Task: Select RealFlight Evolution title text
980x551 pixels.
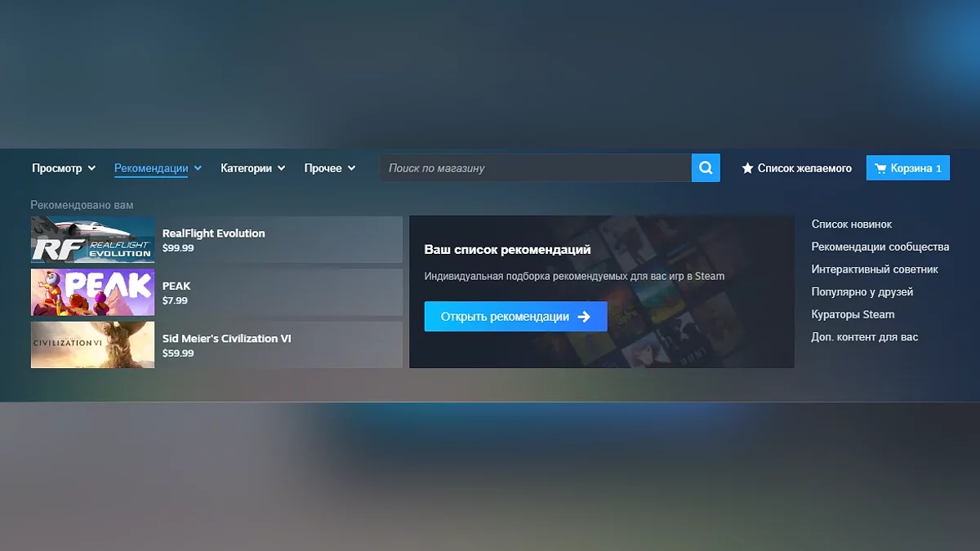Action: 214,233
